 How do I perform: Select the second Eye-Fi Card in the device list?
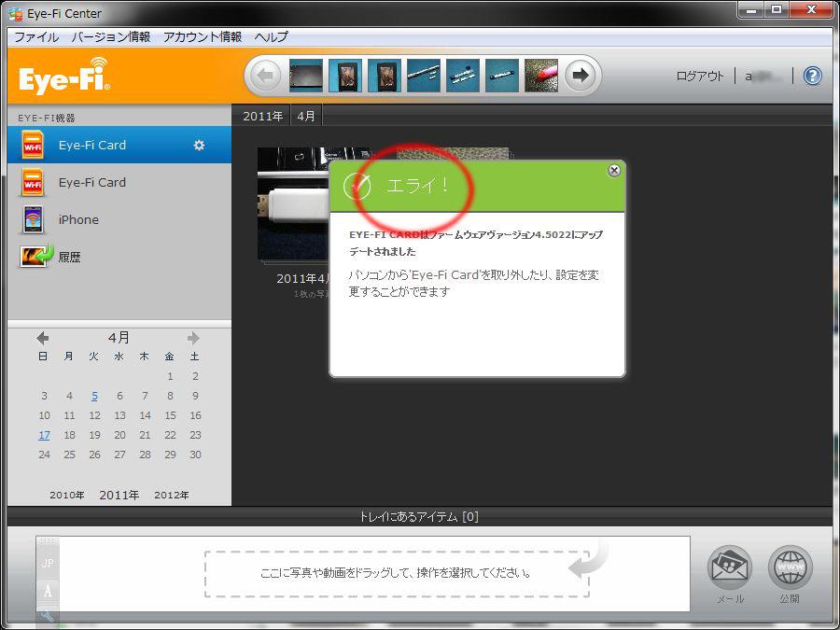tap(119, 182)
